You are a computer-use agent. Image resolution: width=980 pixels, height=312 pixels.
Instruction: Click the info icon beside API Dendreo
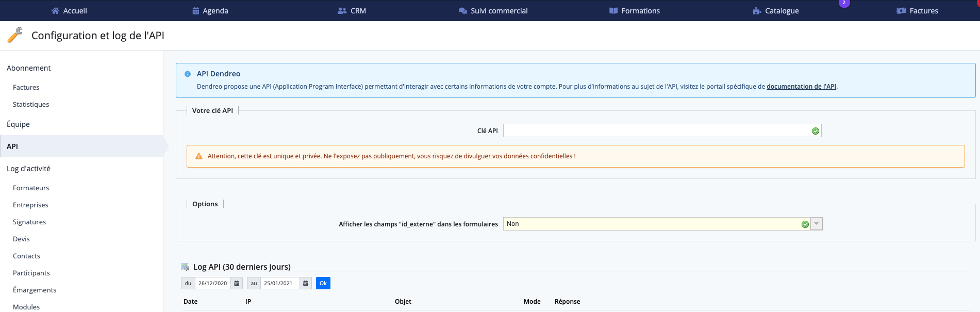(x=188, y=74)
